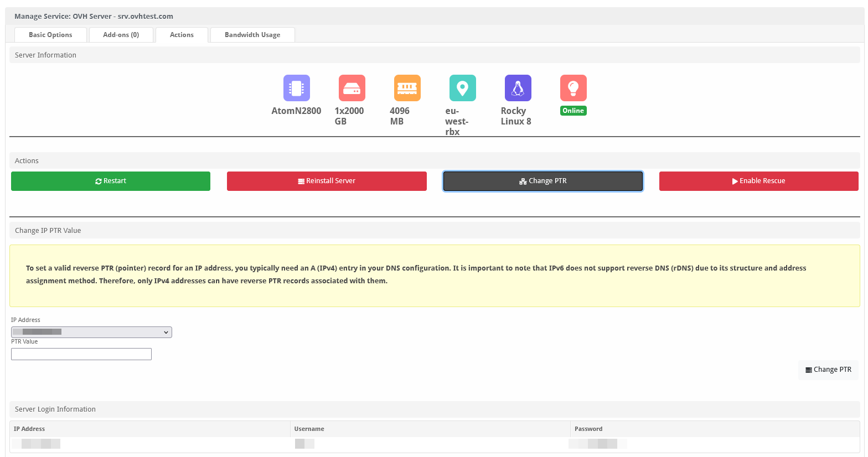This screenshot has height=457, width=868.
Task: Click the PTR Value field label
Action: coord(24,341)
